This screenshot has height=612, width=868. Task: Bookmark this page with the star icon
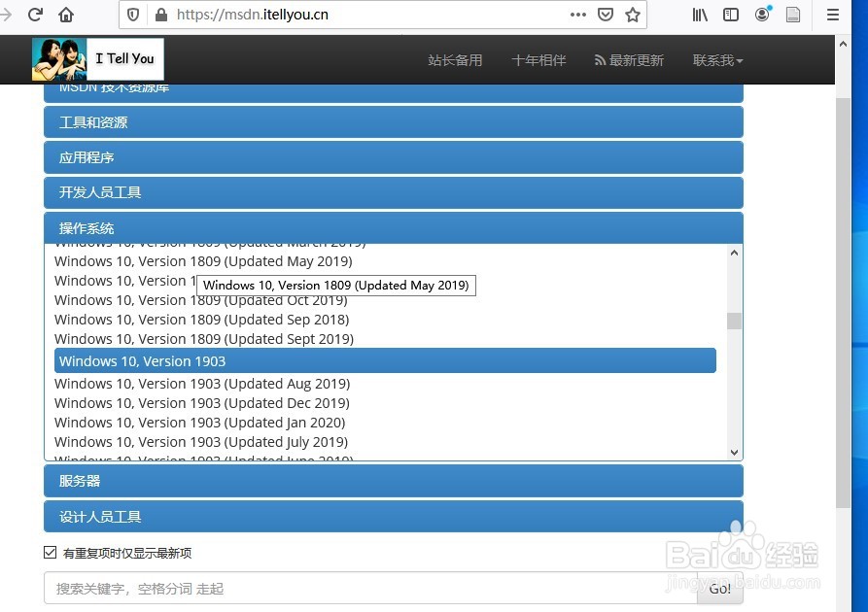[635, 15]
